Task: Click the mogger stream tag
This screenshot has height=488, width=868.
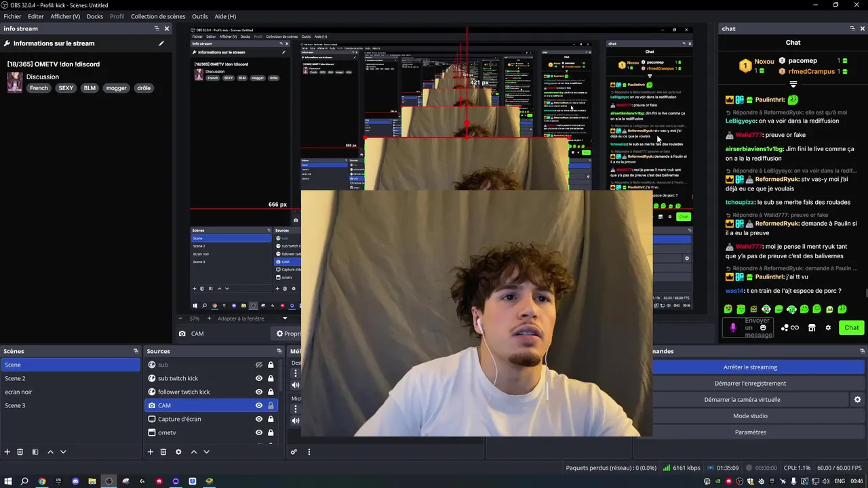Action: pos(116,88)
